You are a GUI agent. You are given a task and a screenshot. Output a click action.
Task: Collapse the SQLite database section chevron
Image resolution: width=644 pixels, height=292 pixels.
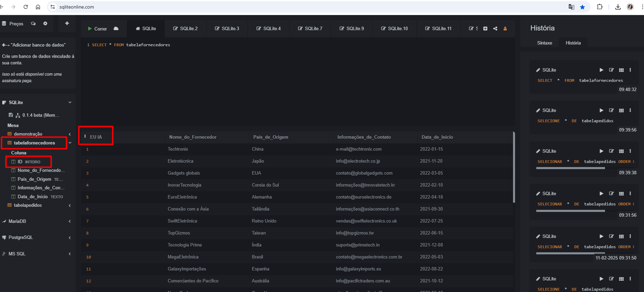click(70, 102)
